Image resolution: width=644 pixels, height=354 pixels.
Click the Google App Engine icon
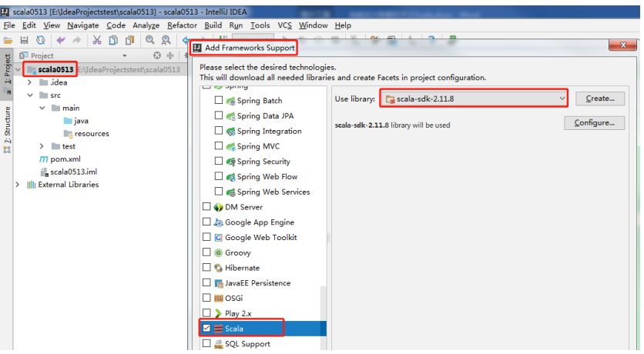pyautogui.click(x=219, y=222)
